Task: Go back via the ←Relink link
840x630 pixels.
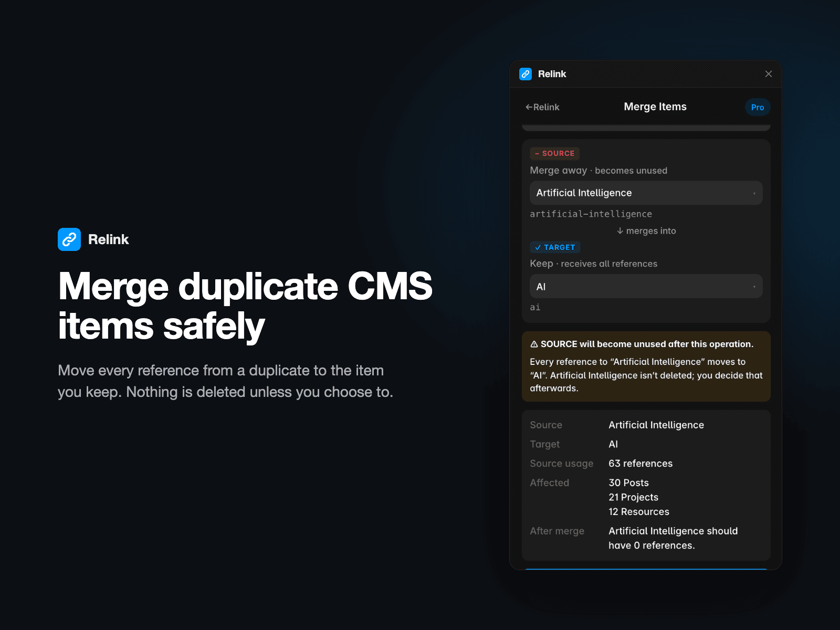Action: point(542,107)
